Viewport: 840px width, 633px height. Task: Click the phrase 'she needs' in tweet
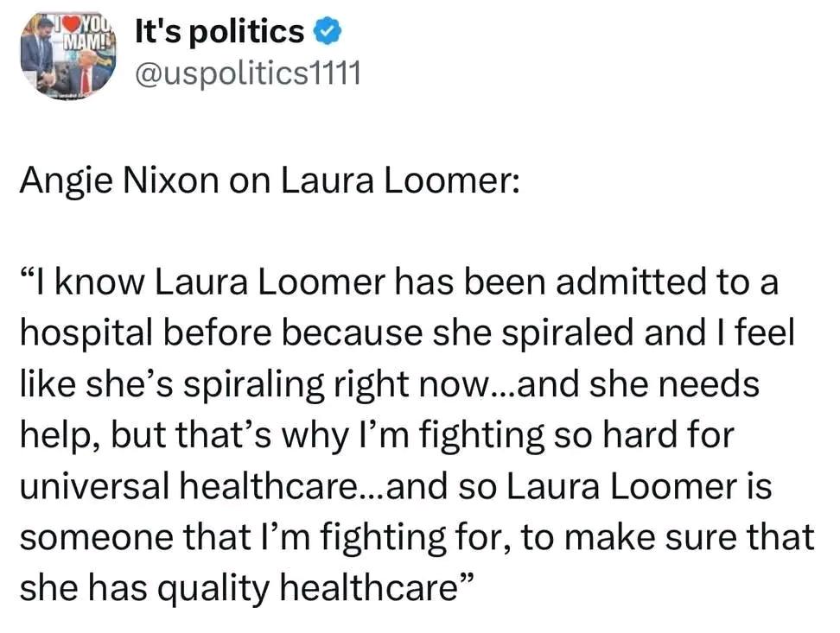pos(674,384)
